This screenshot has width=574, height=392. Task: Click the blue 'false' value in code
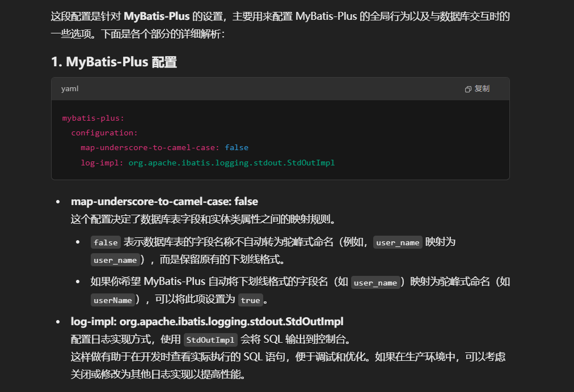coord(237,147)
